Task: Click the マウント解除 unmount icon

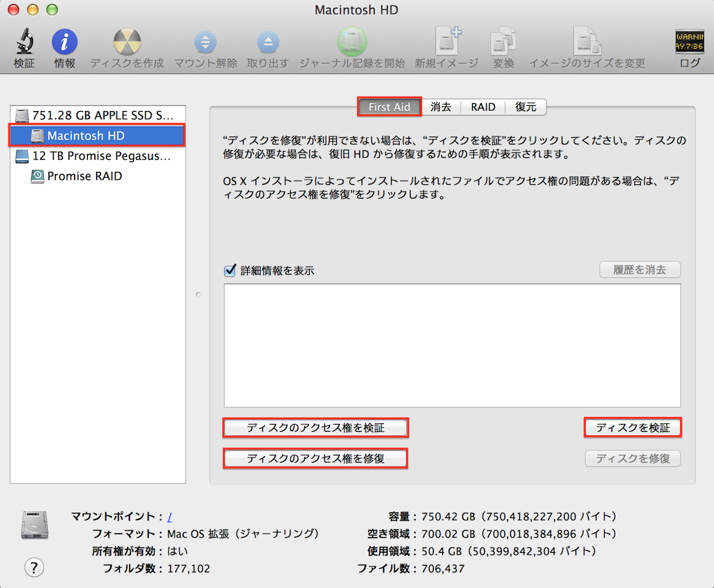Action: tap(205, 42)
